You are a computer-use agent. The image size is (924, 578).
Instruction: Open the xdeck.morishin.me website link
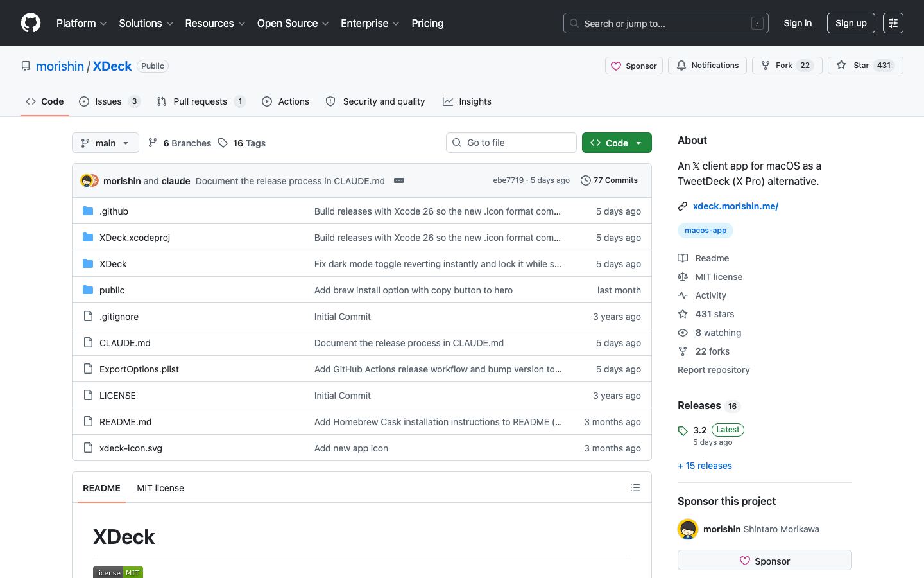[x=735, y=206]
